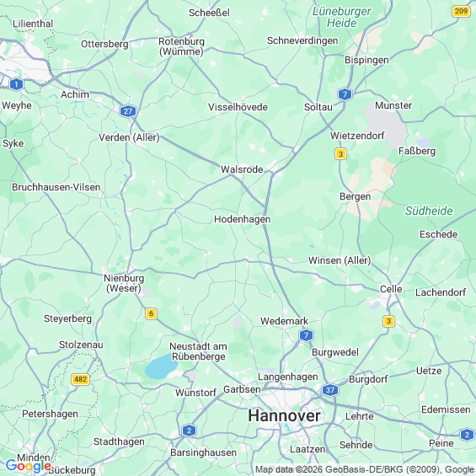Select the Walsrode town label
476x476 pixels.
pyautogui.click(x=242, y=169)
